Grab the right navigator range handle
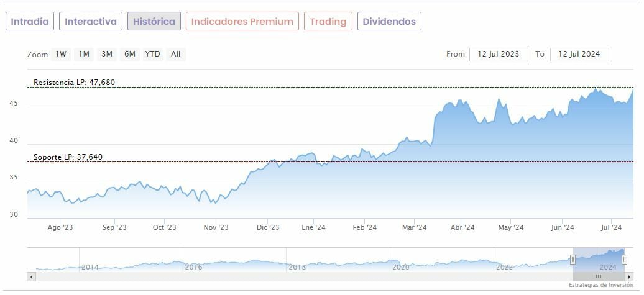The height and width of the screenshot is (295, 644). pyautogui.click(x=624, y=260)
